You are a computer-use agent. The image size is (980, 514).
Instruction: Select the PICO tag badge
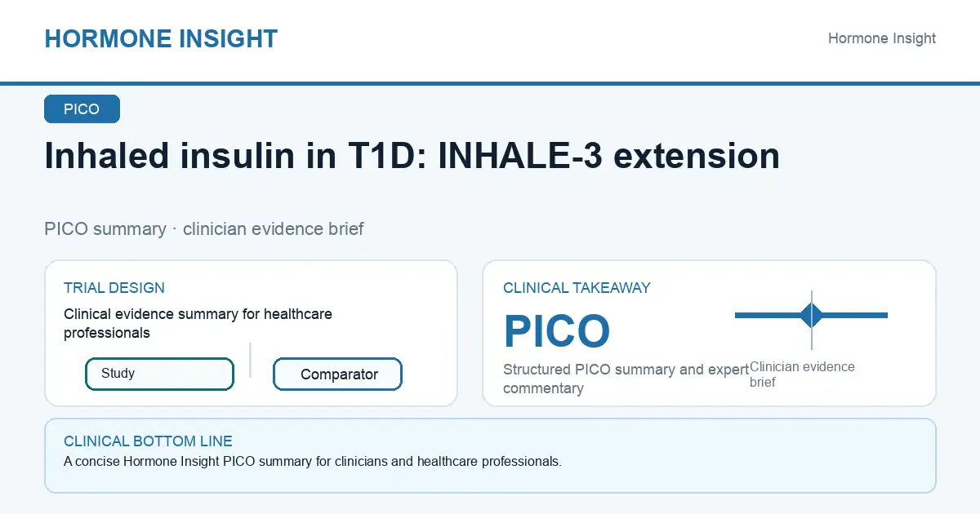[82, 109]
